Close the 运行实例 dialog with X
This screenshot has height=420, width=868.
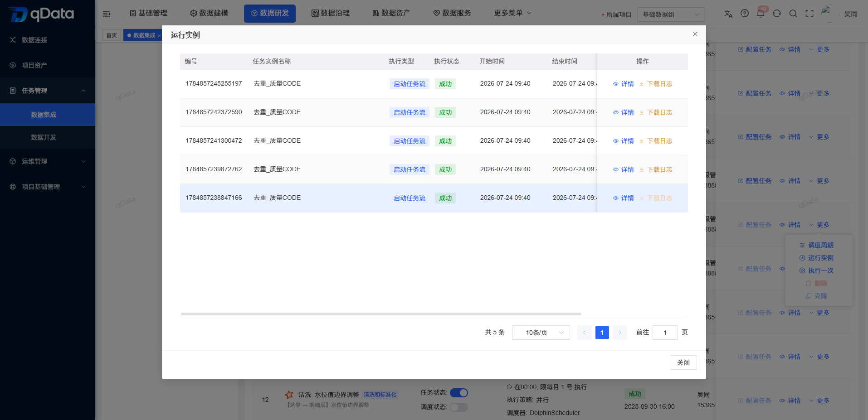click(x=695, y=34)
